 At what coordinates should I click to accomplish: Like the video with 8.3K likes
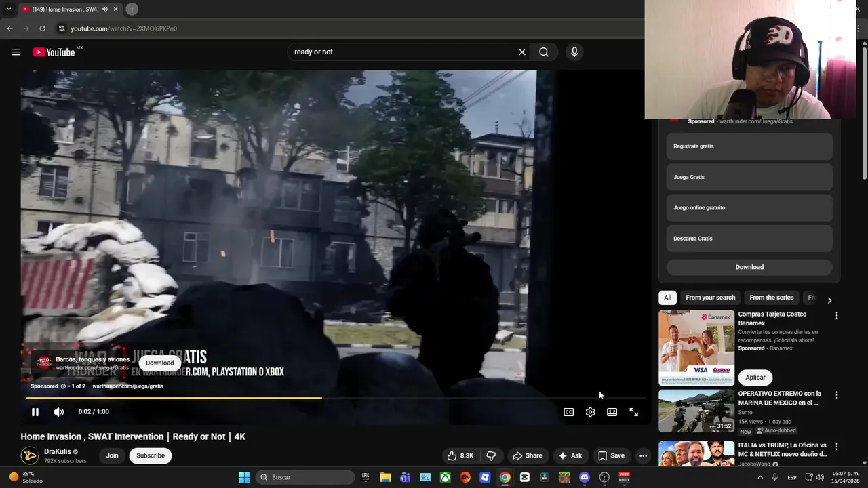pyautogui.click(x=460, y=455)
